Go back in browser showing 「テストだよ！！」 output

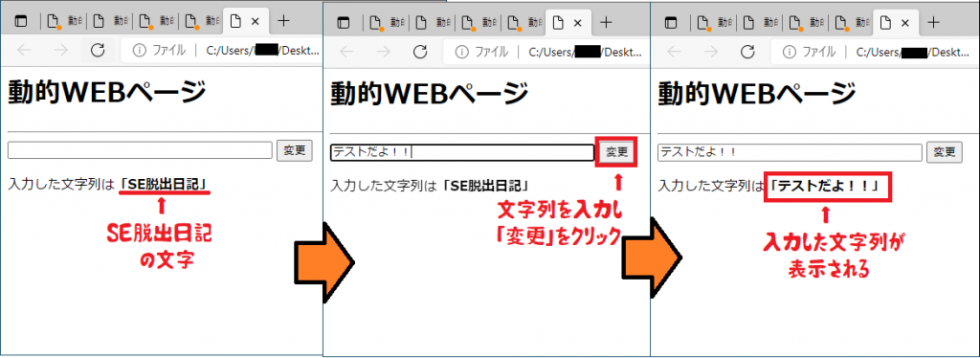pos(675,52)
